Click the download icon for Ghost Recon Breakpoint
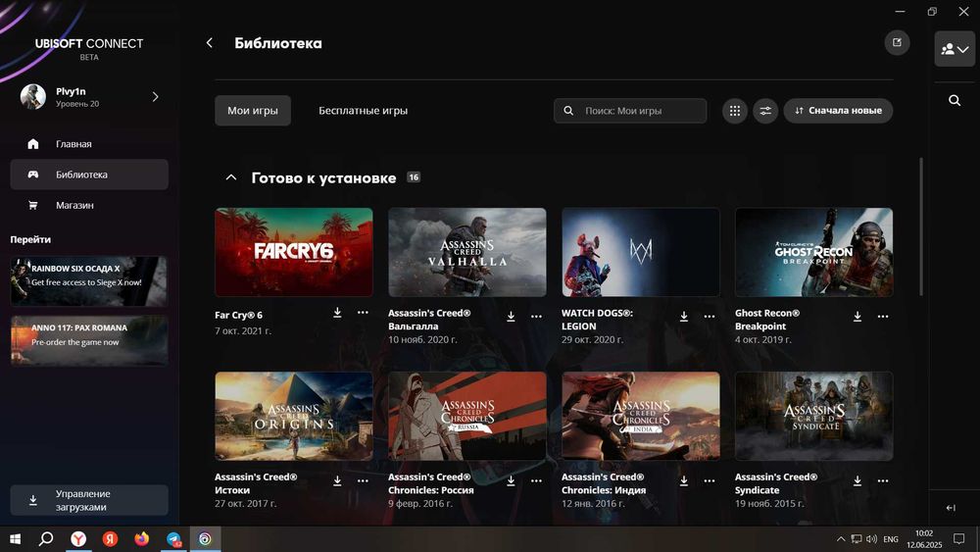 (857, 317)
